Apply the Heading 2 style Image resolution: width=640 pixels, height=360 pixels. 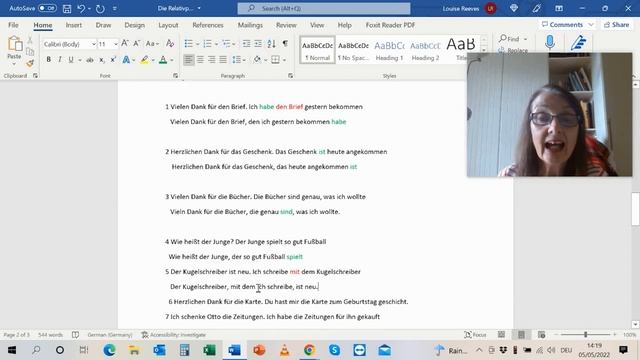[425, 50]
